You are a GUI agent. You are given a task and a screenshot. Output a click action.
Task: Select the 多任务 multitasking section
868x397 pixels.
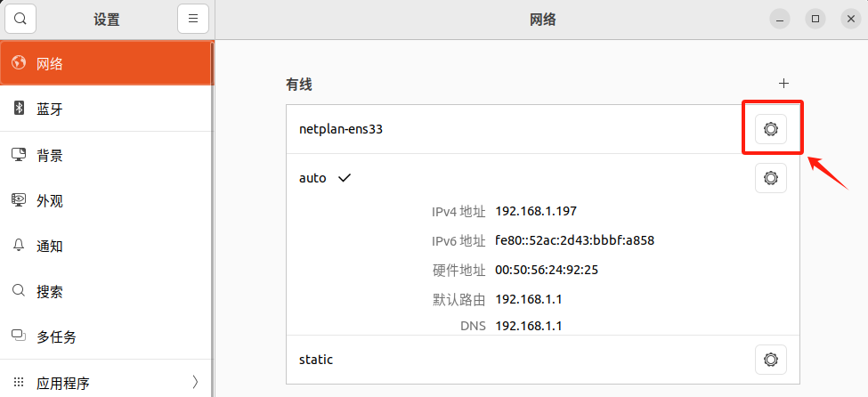click(106, 336)
